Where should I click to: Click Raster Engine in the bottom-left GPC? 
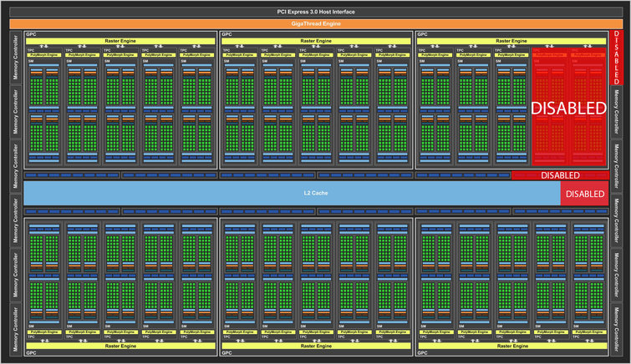(120, 344)
